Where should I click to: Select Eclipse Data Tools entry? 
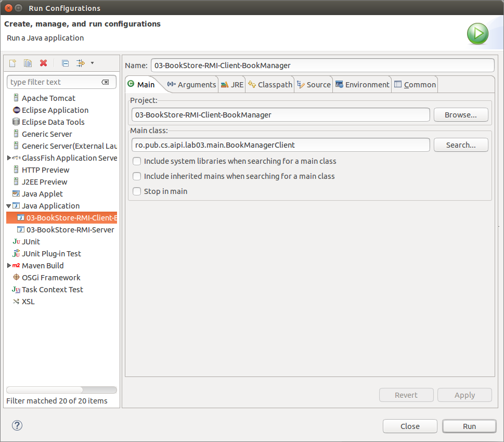click(48, 122)
